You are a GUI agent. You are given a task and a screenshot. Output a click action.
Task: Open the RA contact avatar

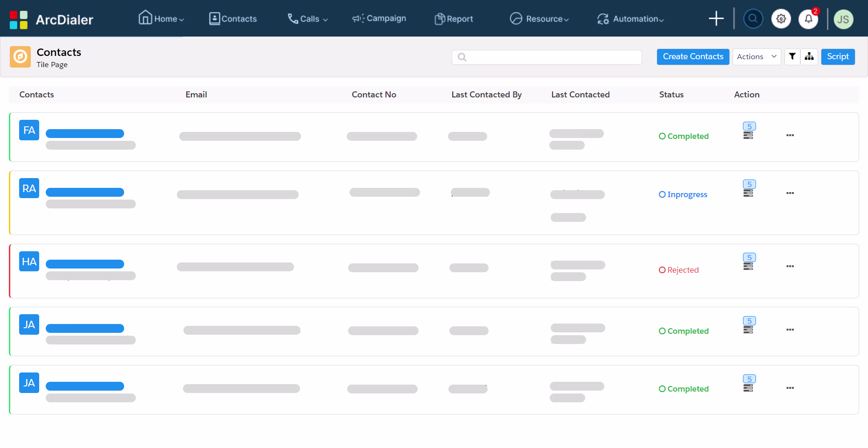[x=29, y=188]
